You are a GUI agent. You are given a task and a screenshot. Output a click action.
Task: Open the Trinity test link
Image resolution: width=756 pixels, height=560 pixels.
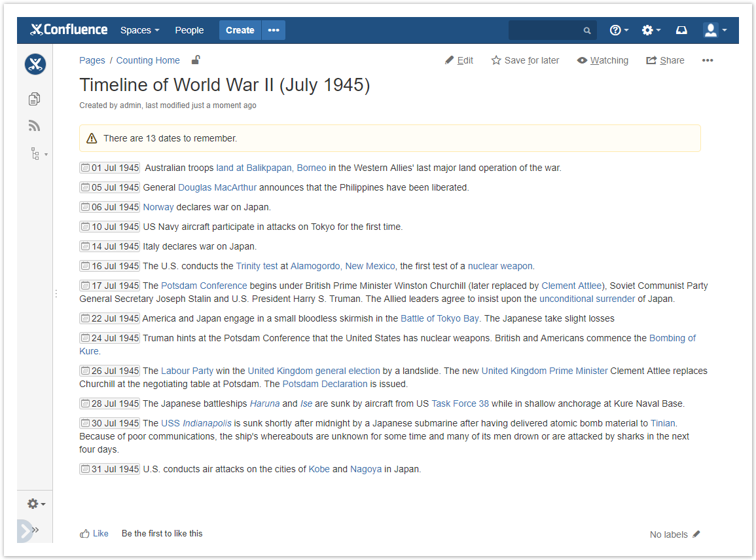(257, 267)
